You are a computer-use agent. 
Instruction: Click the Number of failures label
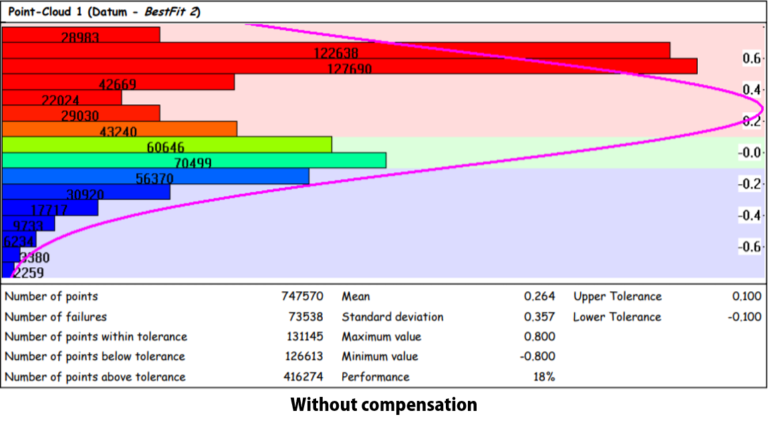(x=55, y=317)
